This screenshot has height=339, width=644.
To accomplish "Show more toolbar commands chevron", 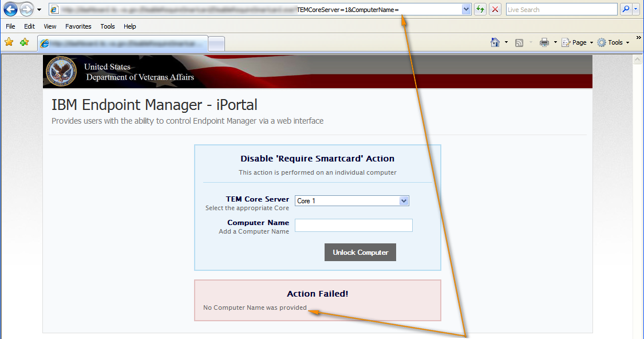I will point(639,37).
